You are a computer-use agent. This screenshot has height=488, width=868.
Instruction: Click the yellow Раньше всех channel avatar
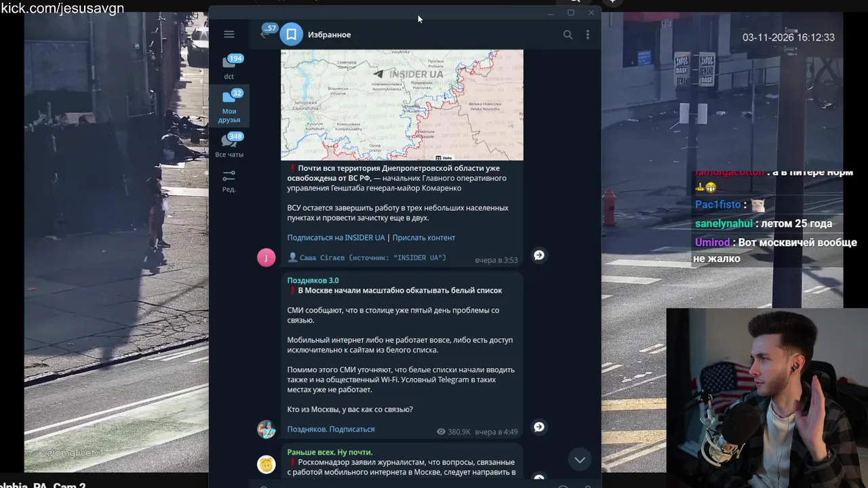(x=267, y=464)
